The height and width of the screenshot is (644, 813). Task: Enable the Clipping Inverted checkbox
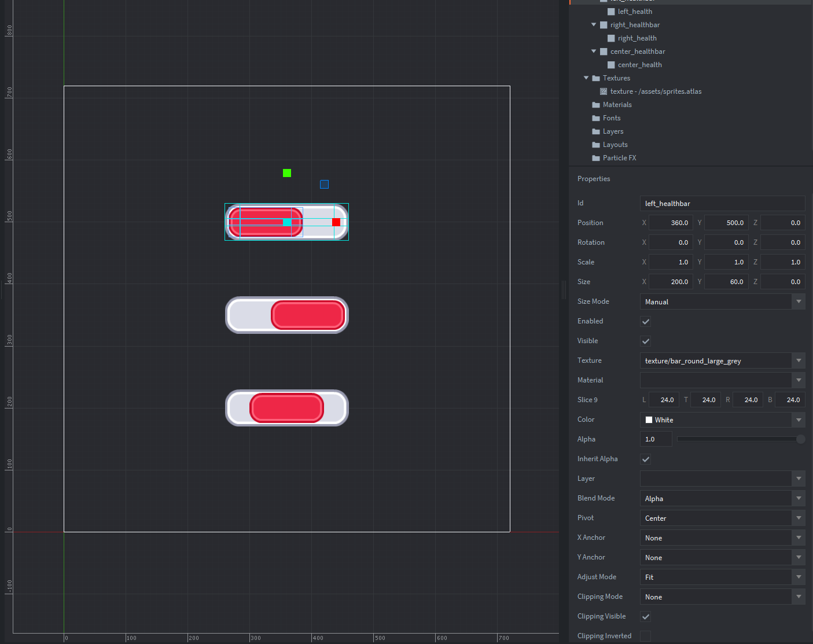click(646, 636)
